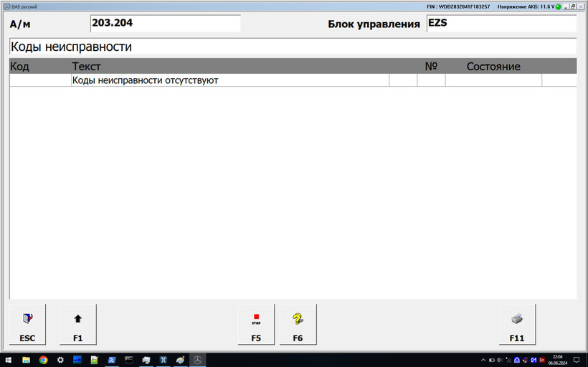Print using the F11 printer button
The height and width of the screenshot is (367, 588).
(x=517, y=324)
